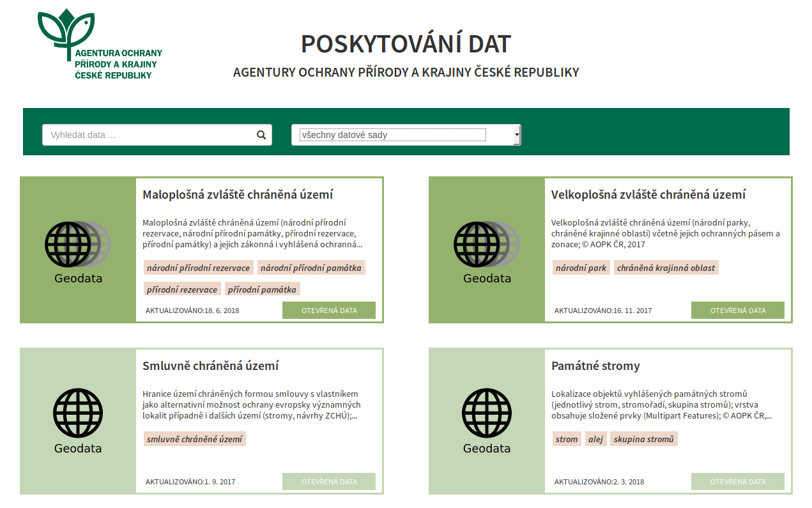Viewport: 812px width, 508px height.
Task: Click the dataset dropdown arrow
Action: coord(517,135)
